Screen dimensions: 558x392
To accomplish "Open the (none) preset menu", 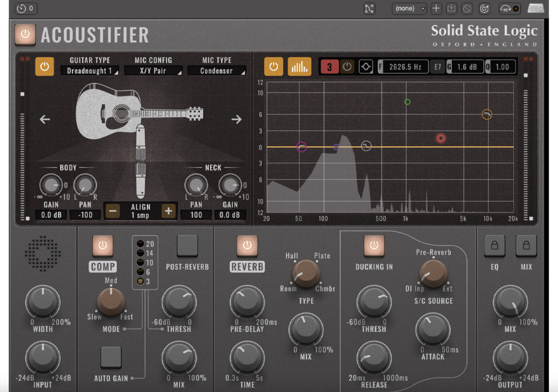I will pos(409,8).
